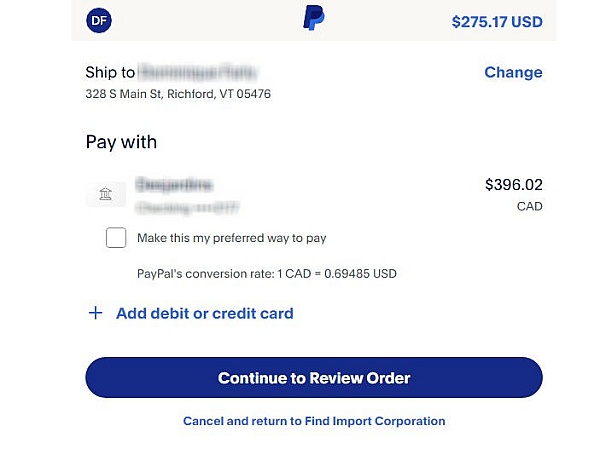Click the PayPal conversion rate text

tap(267, 274)
